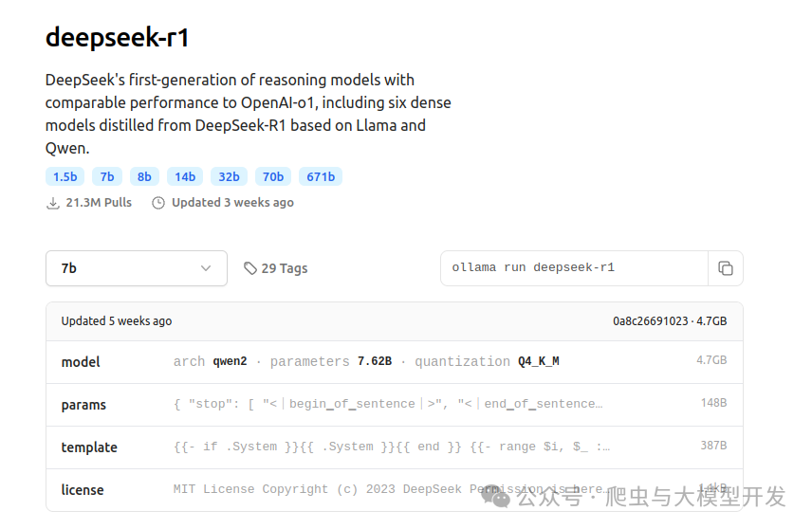Click the 21.3M Pulls count
This screenshot has height=529, width=812.
99,202
